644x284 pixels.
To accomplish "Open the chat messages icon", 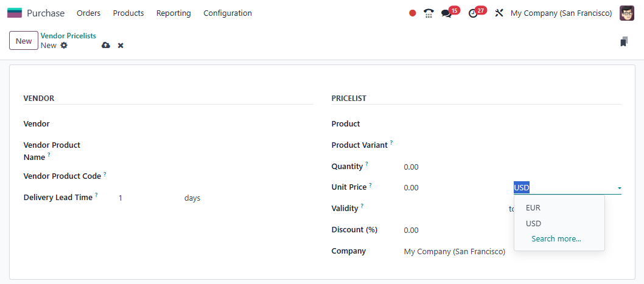I will [446, 13].
